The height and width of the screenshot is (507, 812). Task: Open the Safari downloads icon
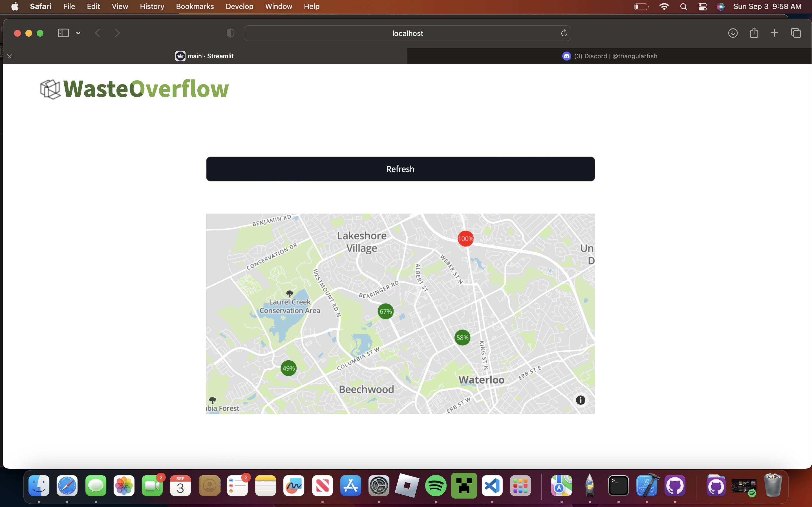click(732, 33)
